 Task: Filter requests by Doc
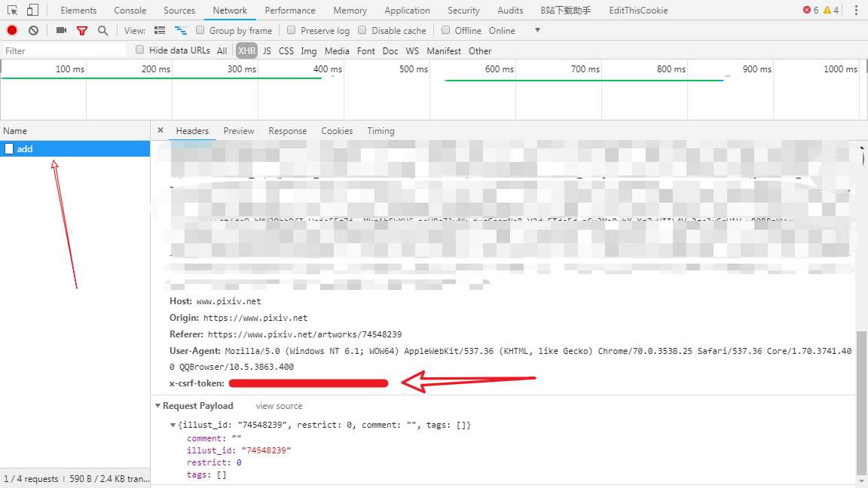tap(390, 50)
